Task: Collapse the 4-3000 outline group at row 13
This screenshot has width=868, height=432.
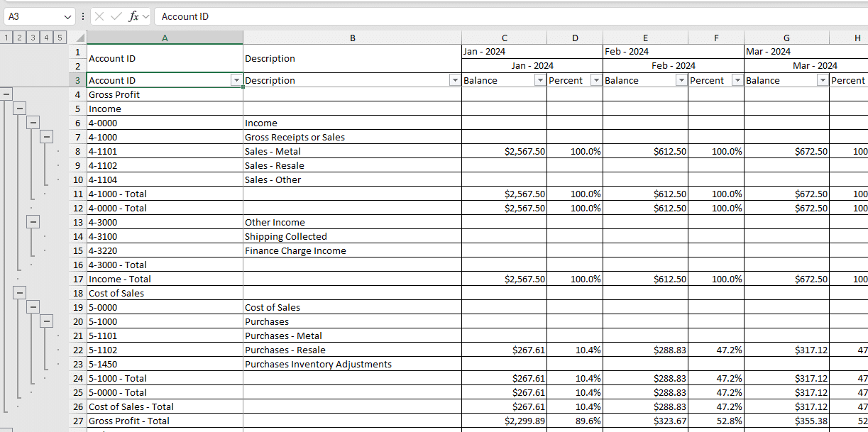Action: tap(33, 221)
